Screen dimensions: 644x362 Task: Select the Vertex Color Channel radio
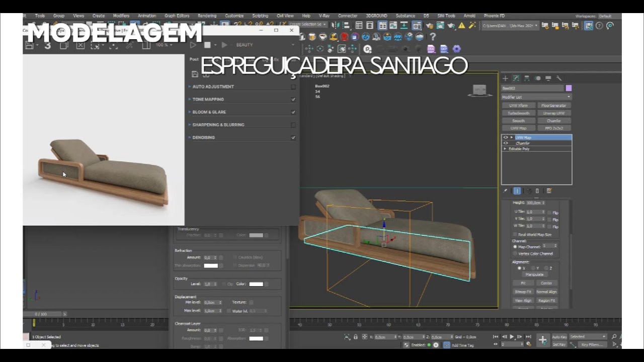(x=515, y=254)
